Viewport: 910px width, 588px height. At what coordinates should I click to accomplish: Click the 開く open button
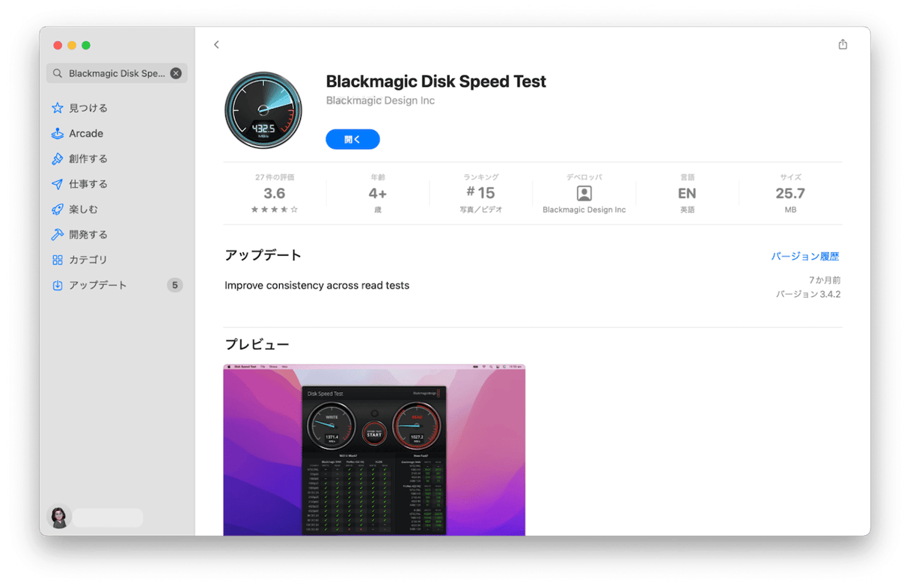click(352, 139)
